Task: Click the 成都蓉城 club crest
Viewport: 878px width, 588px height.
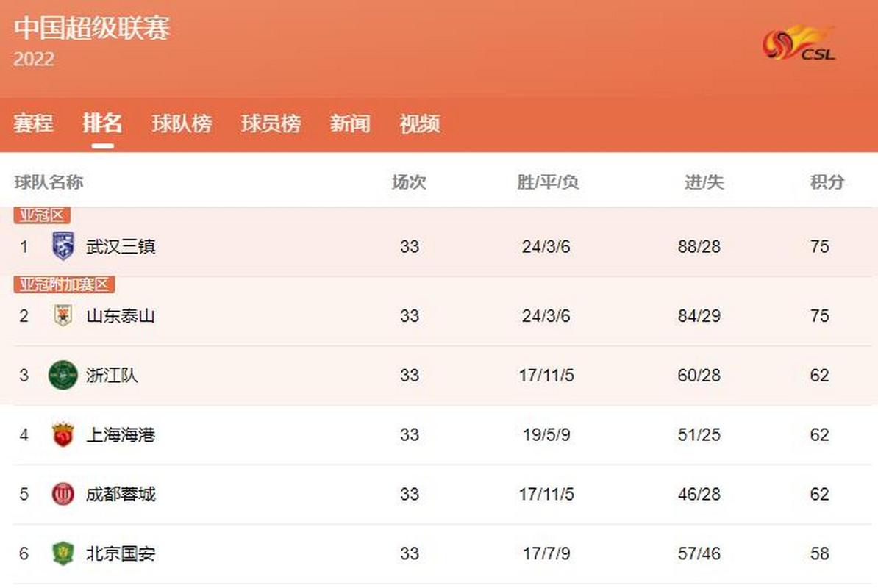Action: [x=63, y=494]
